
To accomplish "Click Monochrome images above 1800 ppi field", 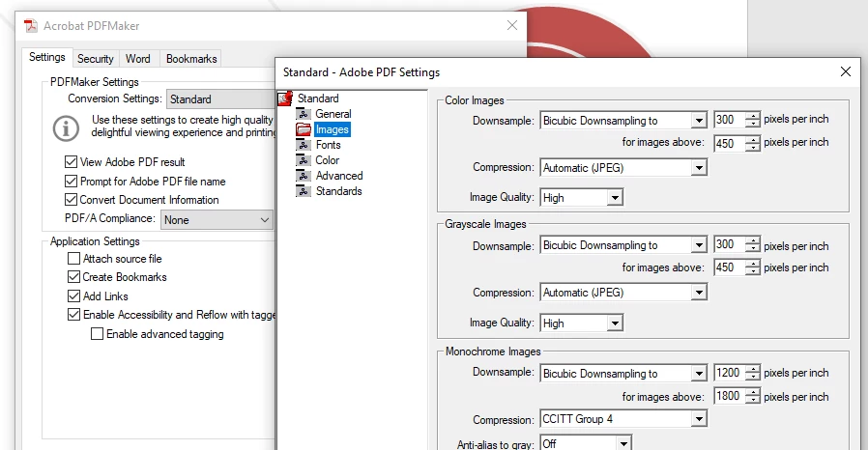I will pos(729,396).
